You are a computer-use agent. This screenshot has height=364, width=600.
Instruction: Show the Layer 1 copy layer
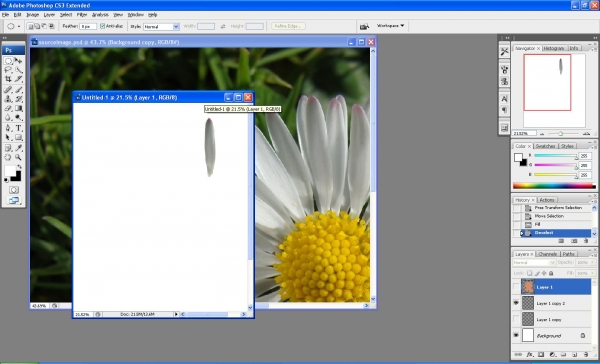tap(516, 319)
